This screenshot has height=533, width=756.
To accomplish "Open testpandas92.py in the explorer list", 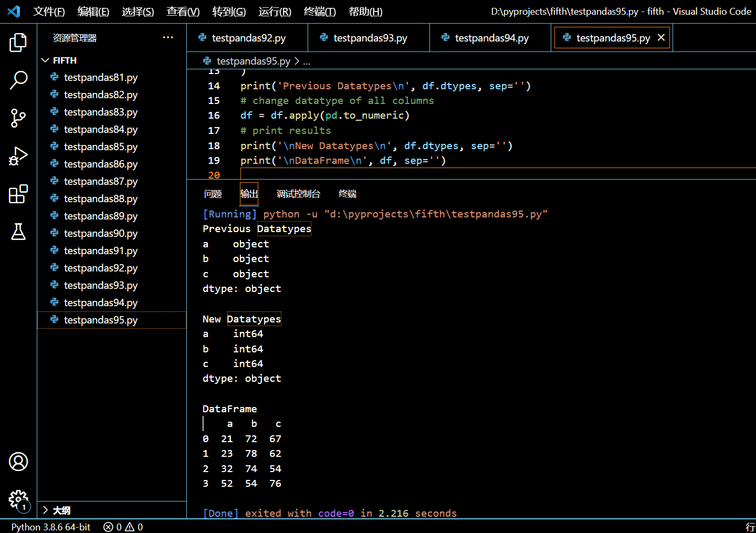I will (112, 268).
